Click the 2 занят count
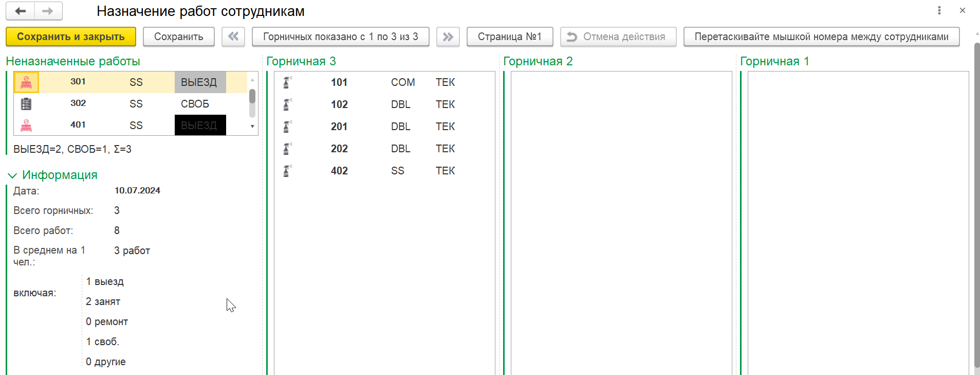The width and height of the screenshot is (980, 375). tap(103, 301)
